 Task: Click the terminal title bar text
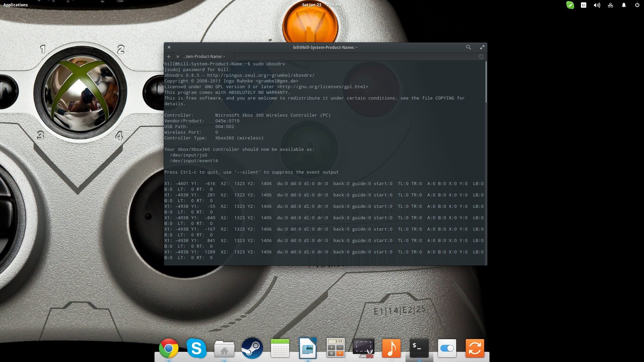point(325,47)
